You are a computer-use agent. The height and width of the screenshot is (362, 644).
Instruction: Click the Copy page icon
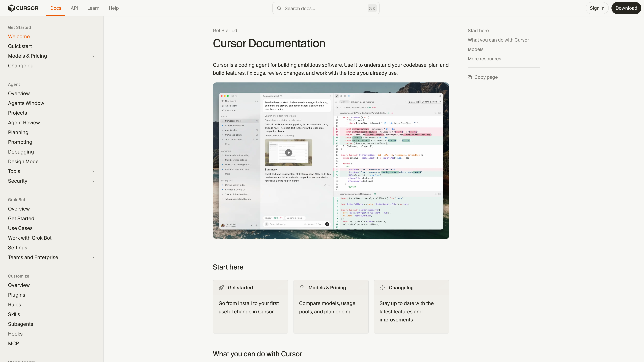point(470,77)
